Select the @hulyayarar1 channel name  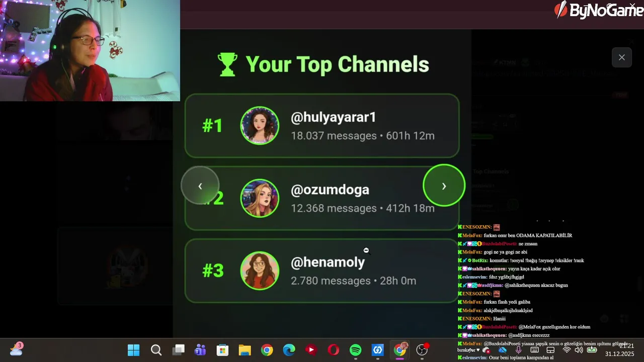tap(333, 118)
